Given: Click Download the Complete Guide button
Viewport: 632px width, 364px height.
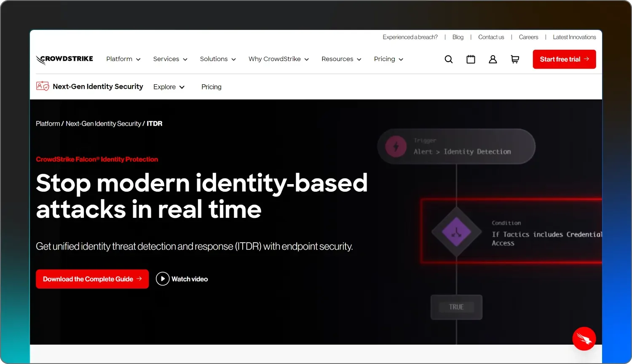Looking at the screenshot, I should coord(92,279).
